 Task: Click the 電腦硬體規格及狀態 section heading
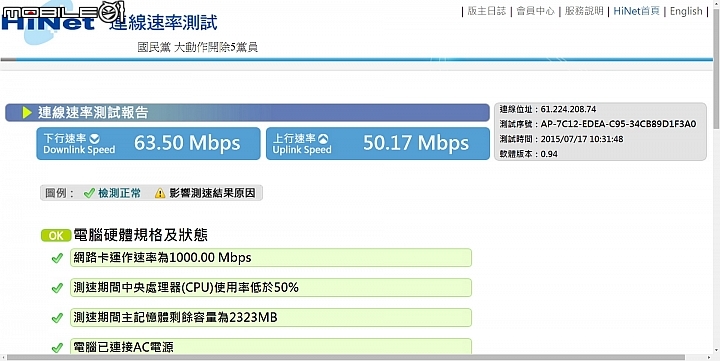pyautogui.click(x=141, y=235)
